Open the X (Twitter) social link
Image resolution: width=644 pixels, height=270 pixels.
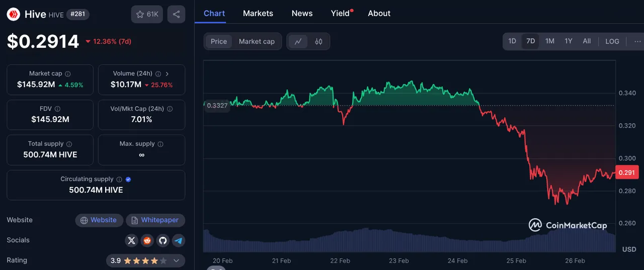131,240
